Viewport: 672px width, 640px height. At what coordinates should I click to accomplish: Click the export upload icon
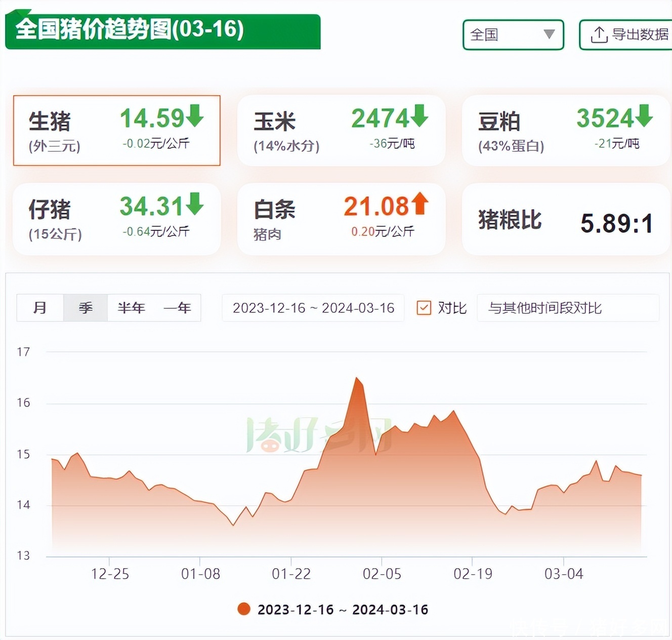599,35
